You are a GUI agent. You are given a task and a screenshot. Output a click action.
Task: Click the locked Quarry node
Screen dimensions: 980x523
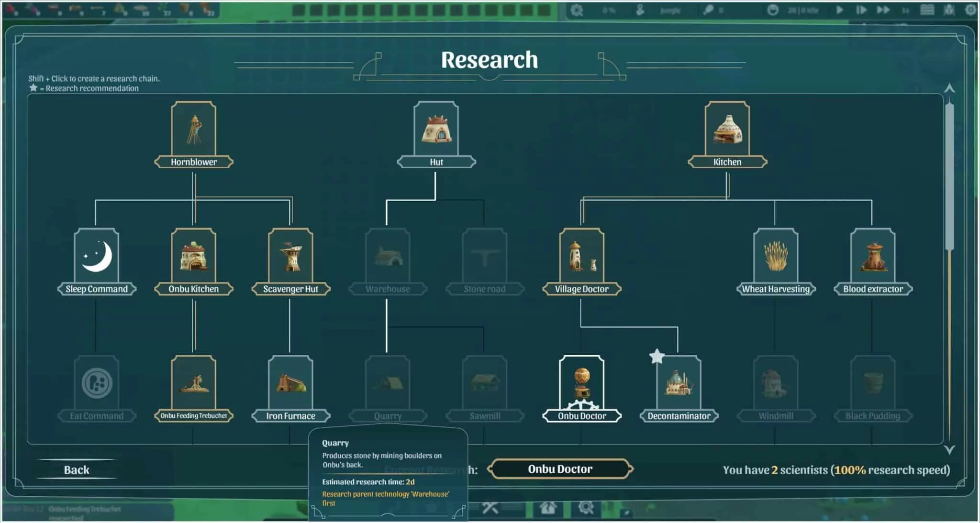coord(388,389)
